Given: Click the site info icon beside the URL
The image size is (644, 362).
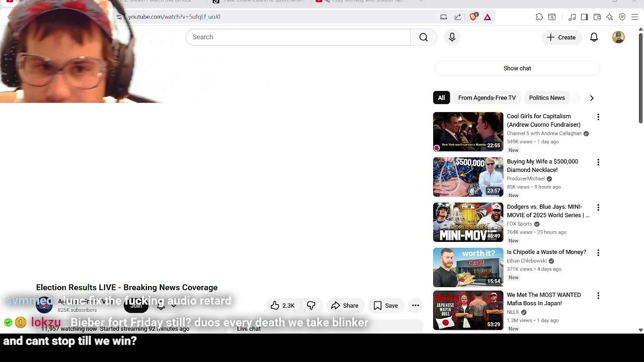Looking at the screenshot, I should tap(119, 17).
